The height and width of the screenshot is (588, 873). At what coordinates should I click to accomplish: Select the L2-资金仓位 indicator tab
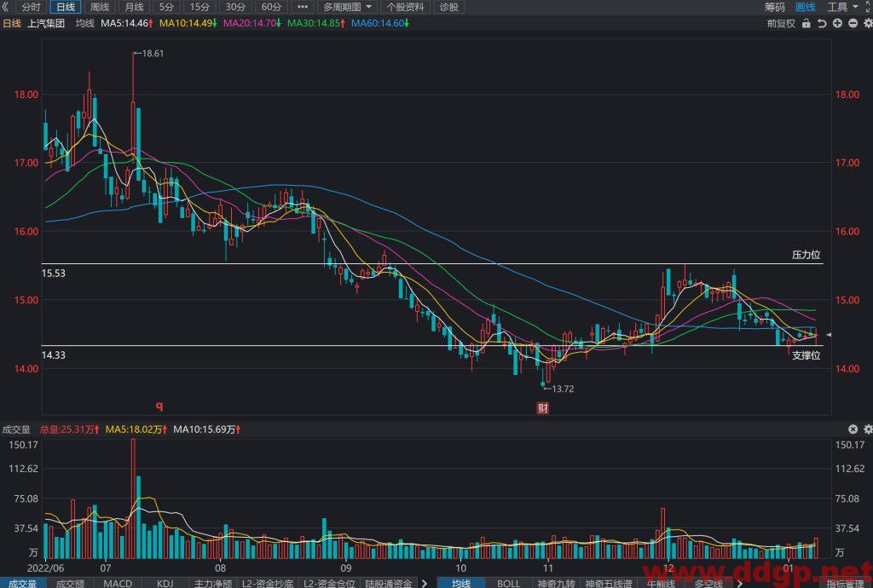coord(329,583)
